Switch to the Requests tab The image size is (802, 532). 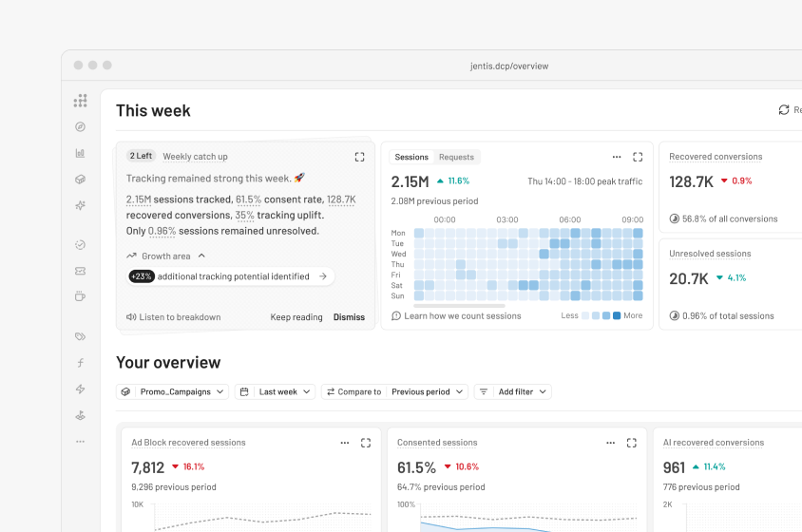[456, 157]
